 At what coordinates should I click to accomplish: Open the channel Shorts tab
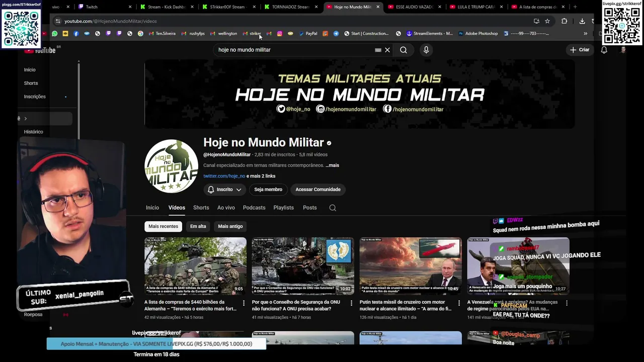(x=201, y=208)
